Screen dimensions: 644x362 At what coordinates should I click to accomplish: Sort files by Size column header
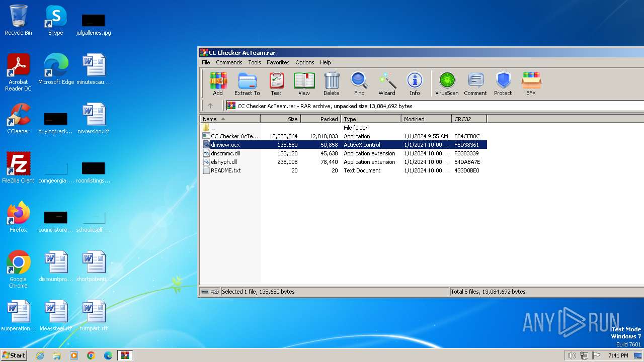coord(281,119)
